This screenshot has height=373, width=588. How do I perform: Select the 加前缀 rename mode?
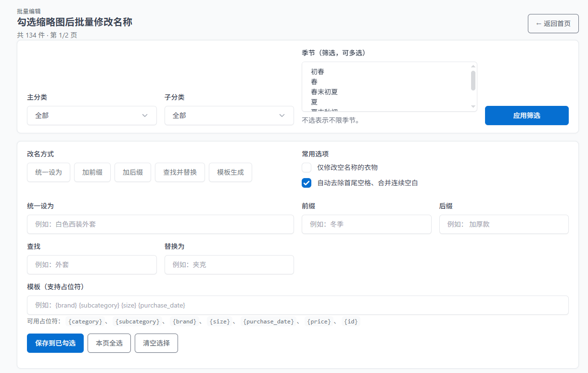point(92,172)
